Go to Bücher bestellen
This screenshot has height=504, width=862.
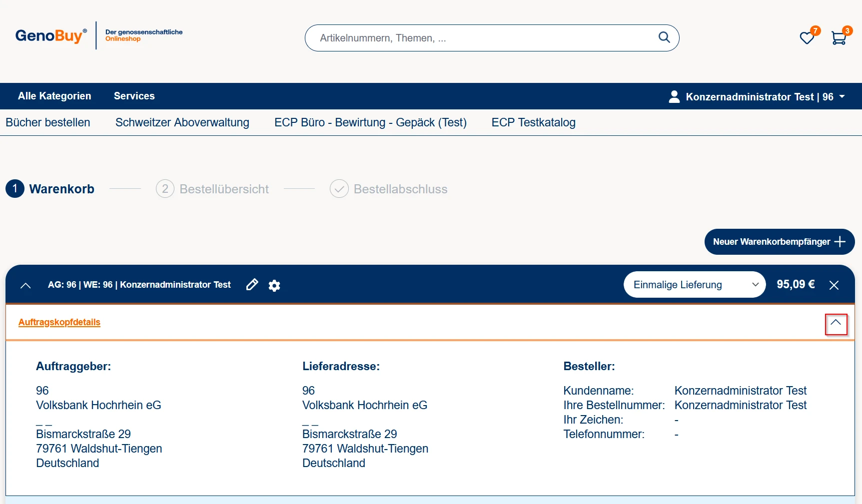(48, 122)
